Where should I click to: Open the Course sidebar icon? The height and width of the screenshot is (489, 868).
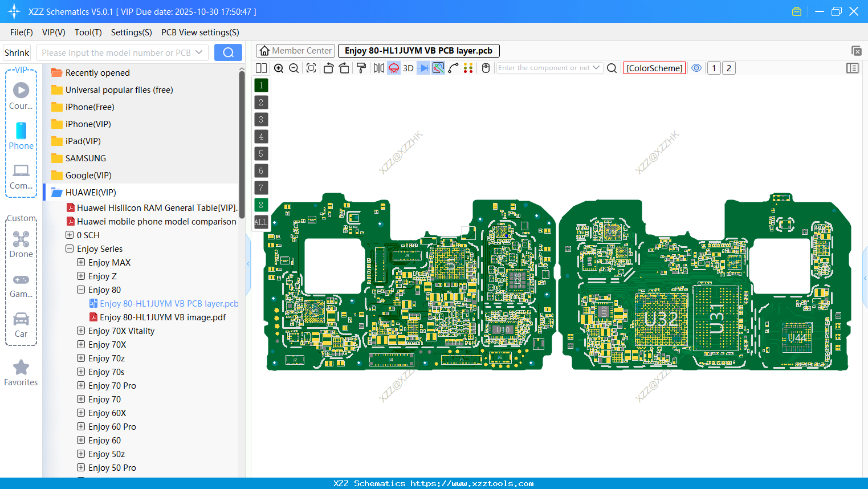pos(21,96)
